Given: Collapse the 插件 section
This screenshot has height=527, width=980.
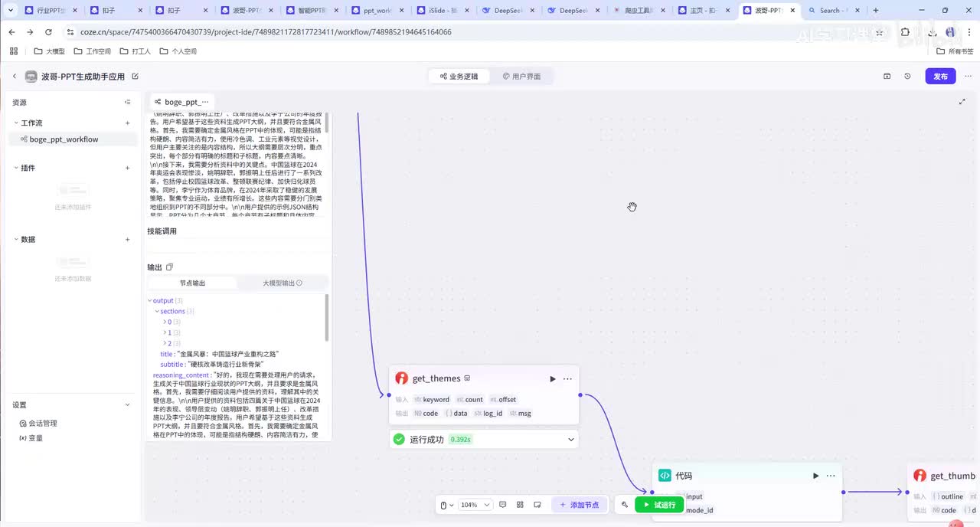Looking at the screenshot, I should click(x=16, y=168).
